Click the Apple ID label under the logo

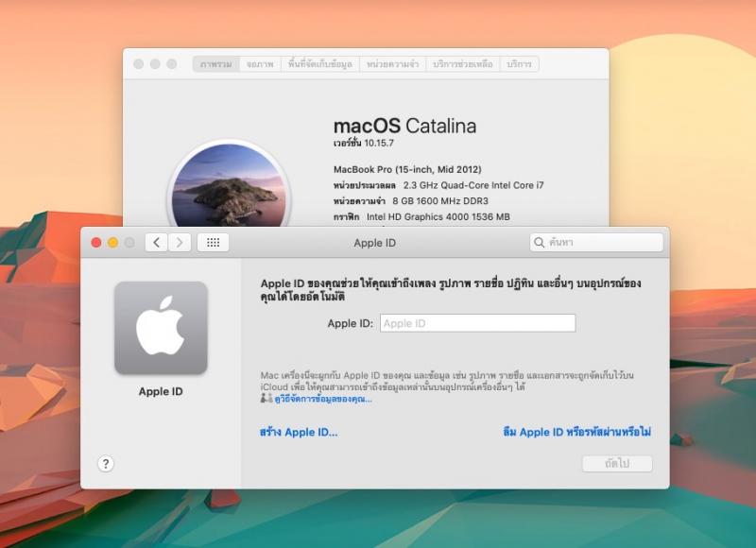point(161,391)
